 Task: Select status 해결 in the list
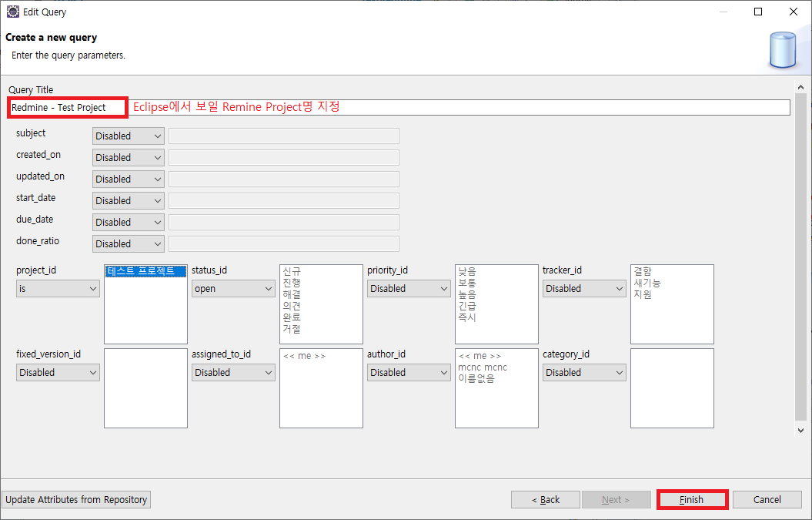(292, 294)
